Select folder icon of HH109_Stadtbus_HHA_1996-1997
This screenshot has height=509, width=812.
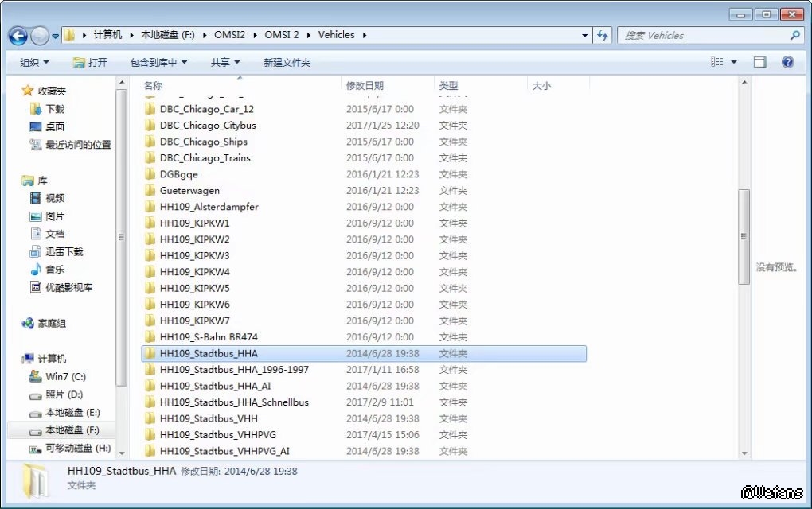150,369
